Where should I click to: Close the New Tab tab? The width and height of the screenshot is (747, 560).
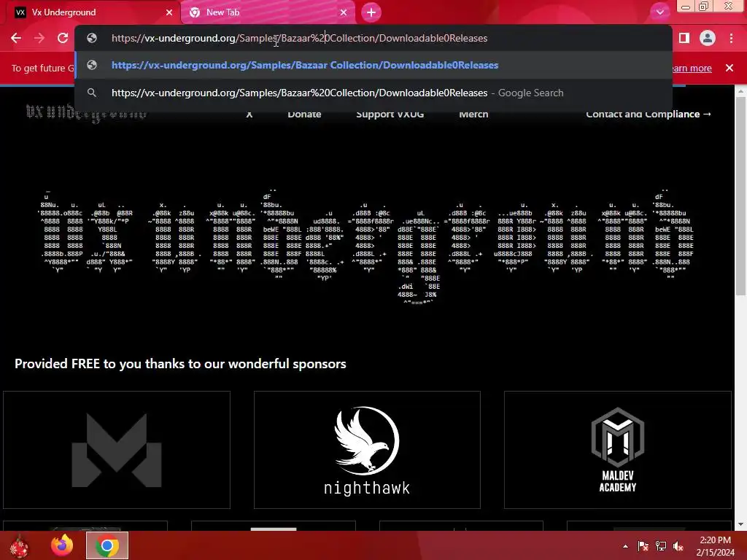coord(344,12)
